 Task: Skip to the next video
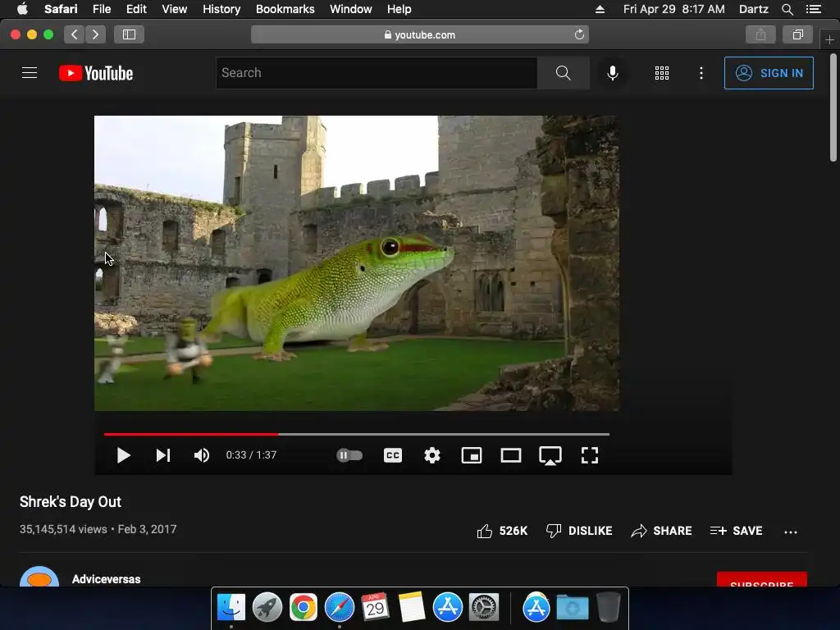click(163, 455)
